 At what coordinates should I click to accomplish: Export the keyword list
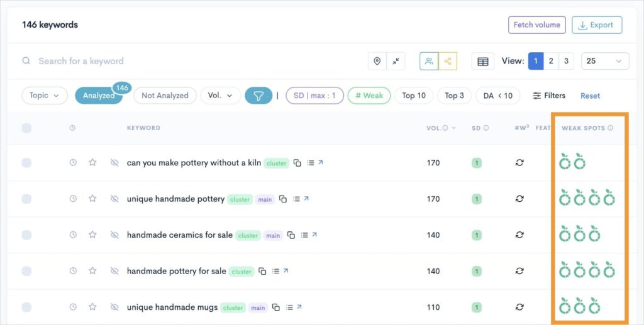coord(597,25)
